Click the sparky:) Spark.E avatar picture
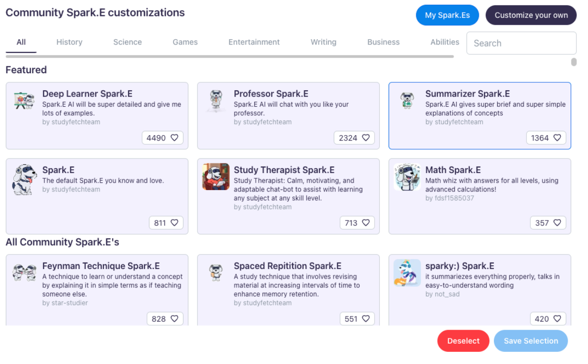The width and height of the screenshot is (588, 364). [407, 273]
